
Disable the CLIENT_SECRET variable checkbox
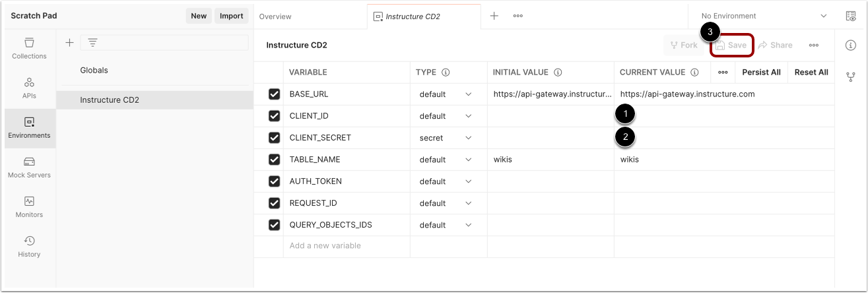[275, 138]
